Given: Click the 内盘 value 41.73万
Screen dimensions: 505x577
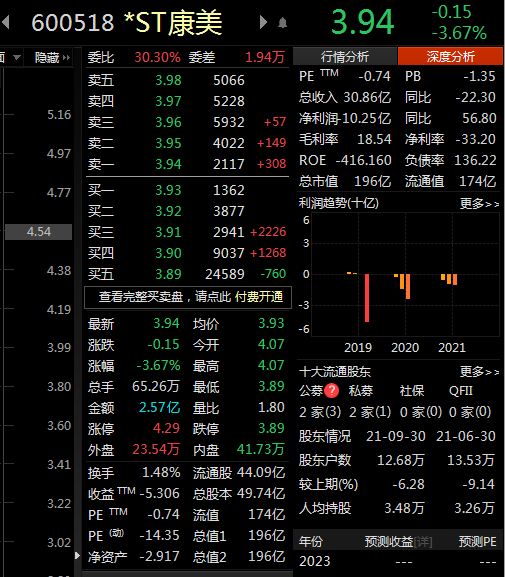Looking at the screenshot, I should click(x=261, y=449).
